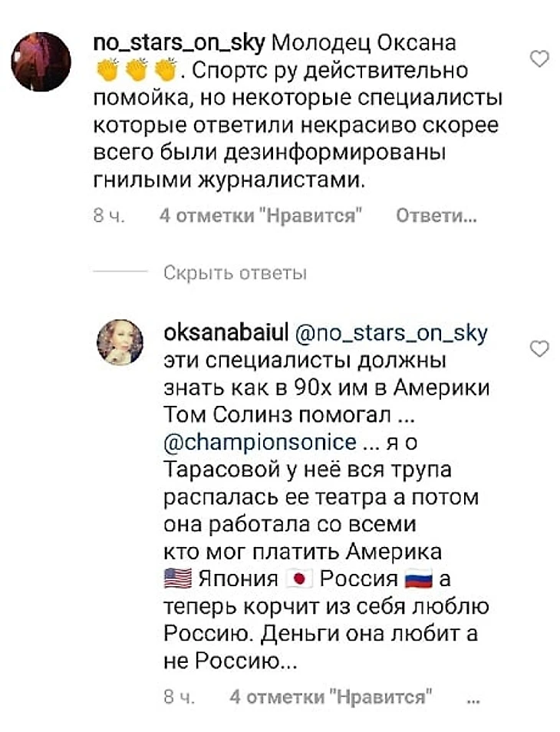Click the top comment's "8 ч." timestamp
Image resolution: width=560 pixels, height=732 pixels.
point(104,217)
